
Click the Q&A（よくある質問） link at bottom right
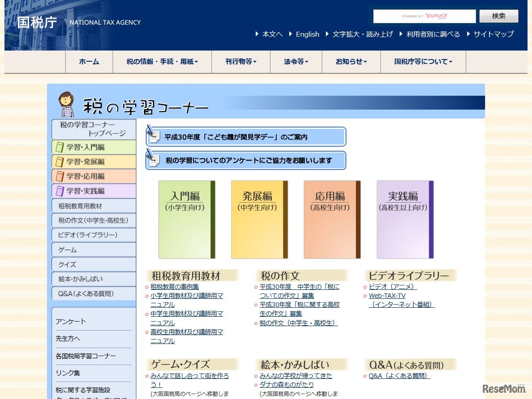(x=397, y=376)
